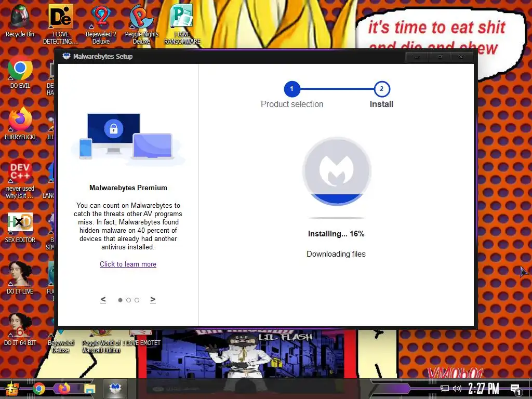Click step 1 circle for Product selection
This screenshot has height=399, width=532.
(x=292, y=89)
